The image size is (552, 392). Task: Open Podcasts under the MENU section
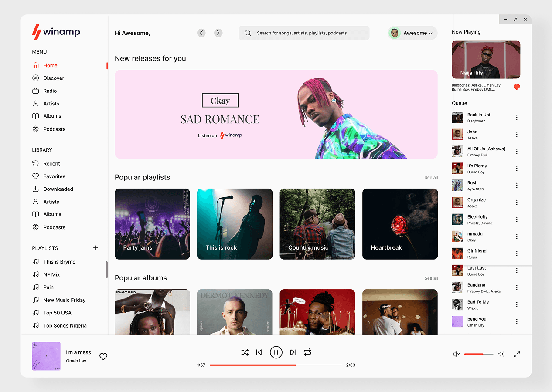pyautogui.click(x=49, y=129)
